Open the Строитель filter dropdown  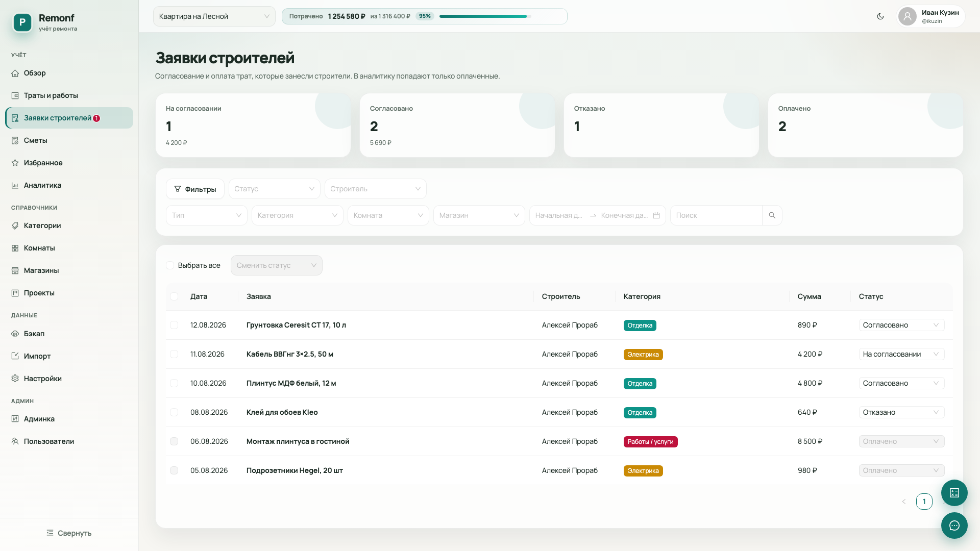click(376, 189)
